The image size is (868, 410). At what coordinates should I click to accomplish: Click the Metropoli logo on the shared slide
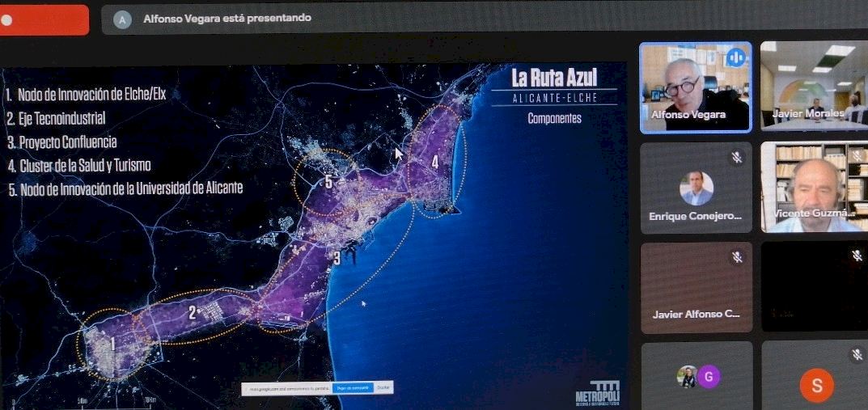597,393
